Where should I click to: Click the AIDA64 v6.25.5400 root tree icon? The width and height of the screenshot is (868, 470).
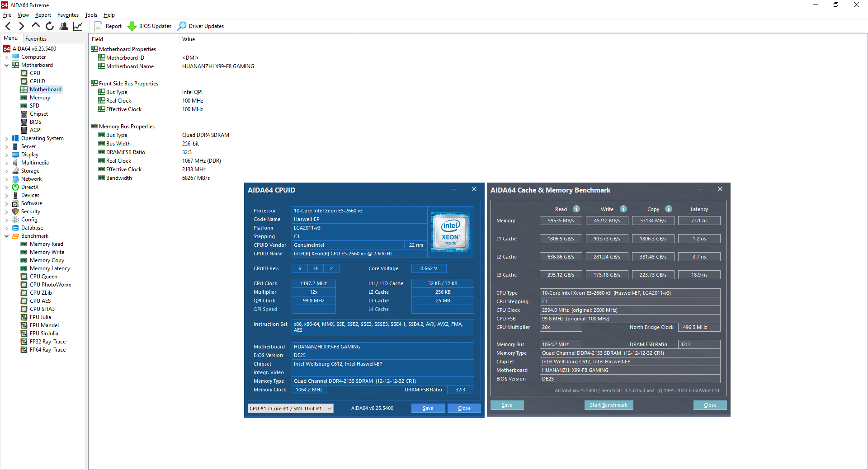point(7,49)
